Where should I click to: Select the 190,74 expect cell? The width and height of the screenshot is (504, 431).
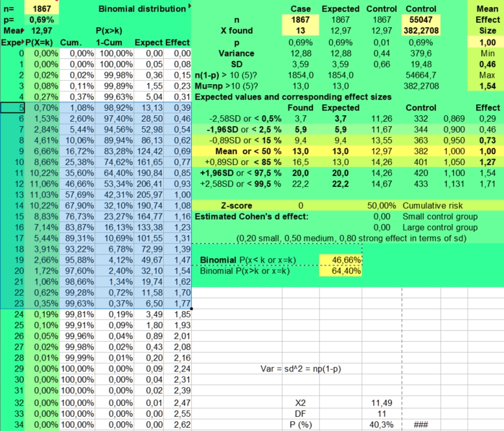point(149,206)
